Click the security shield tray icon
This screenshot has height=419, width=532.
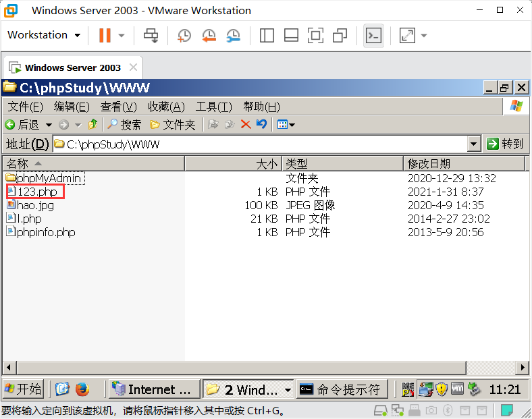442,389
